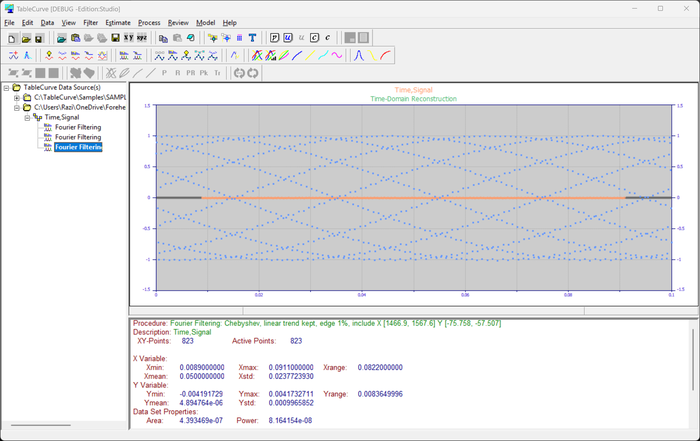This screenshot has width=700, height=441.
Task: Click the orange signal line in chart
Action: coord(413,198)
